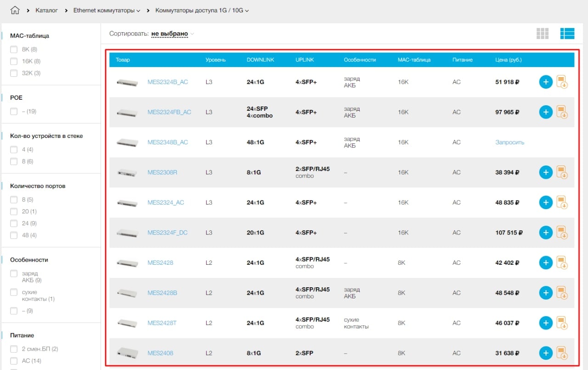Add MES2428B to cart with plus button

[x=546, y=293]
